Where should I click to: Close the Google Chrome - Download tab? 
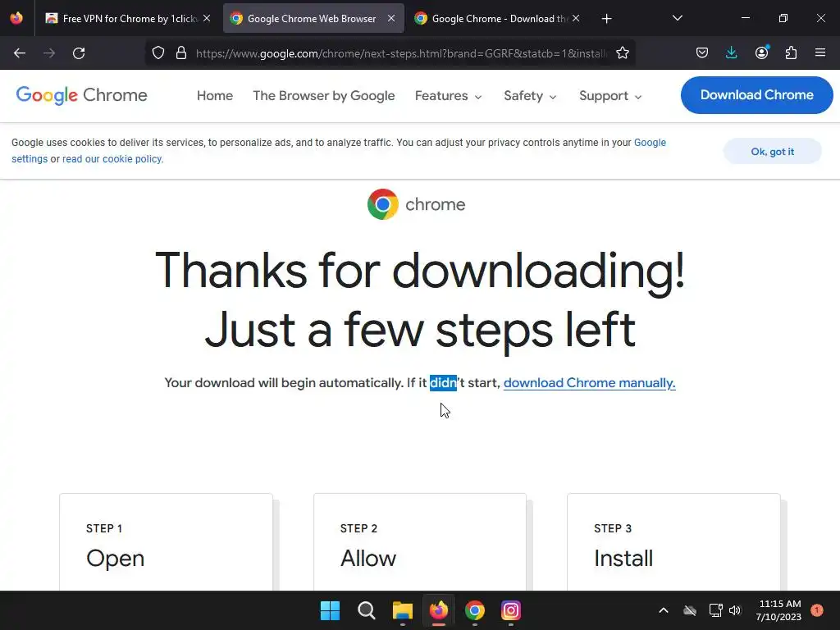click(575, 18)
